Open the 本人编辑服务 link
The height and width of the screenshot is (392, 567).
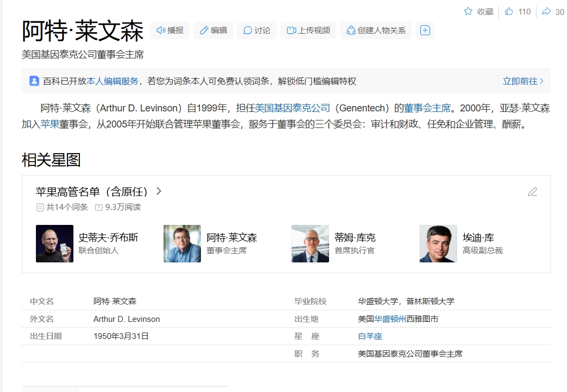(x=113, y=81)
